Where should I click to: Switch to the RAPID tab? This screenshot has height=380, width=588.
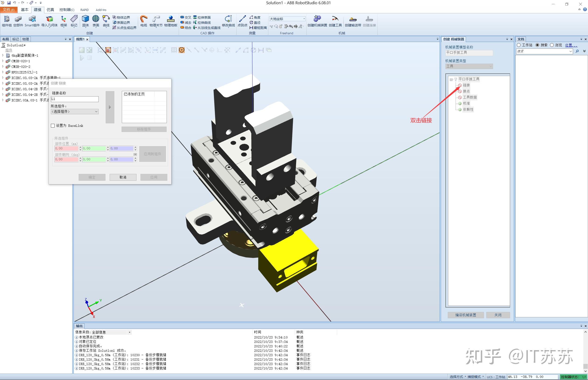tap(84, 10)
